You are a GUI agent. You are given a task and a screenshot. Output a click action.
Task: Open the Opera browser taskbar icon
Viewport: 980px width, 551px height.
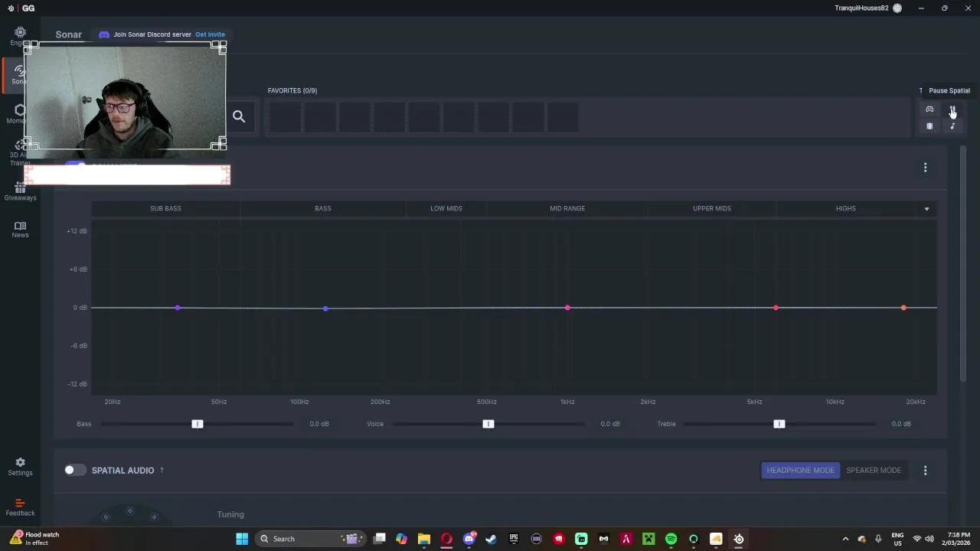click(x=447, y=539)
